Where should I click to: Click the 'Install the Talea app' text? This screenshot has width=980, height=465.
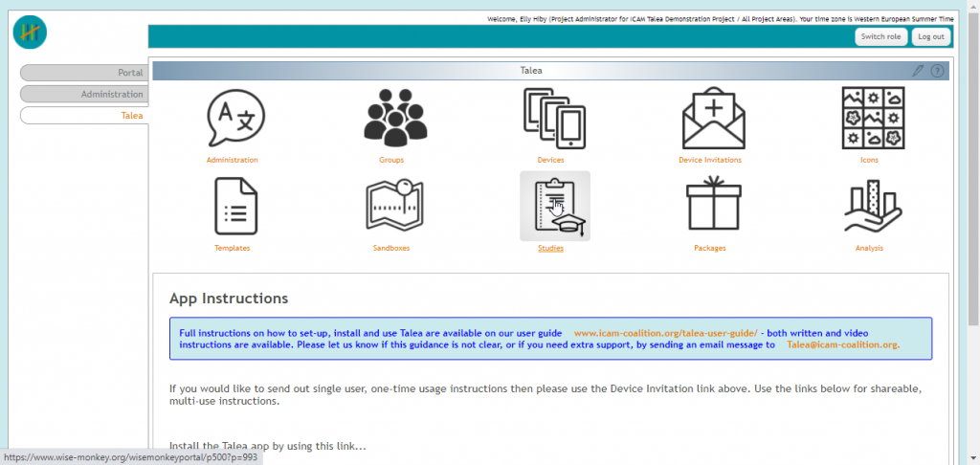coord(268,446)
